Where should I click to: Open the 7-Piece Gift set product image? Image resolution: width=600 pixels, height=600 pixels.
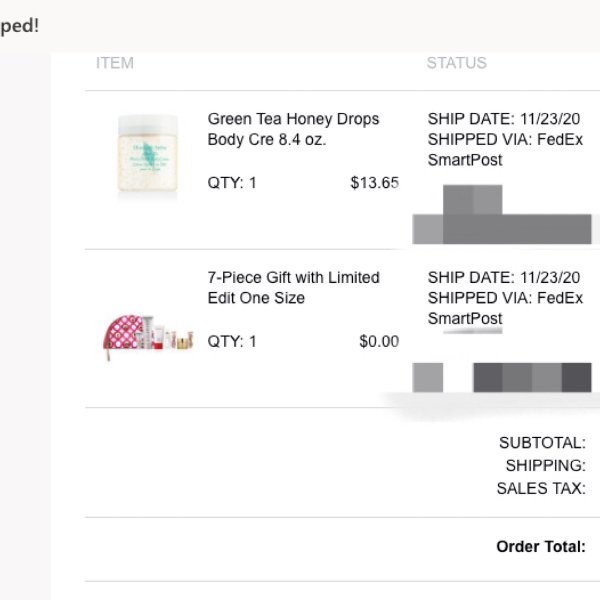(x=148, y=337)
